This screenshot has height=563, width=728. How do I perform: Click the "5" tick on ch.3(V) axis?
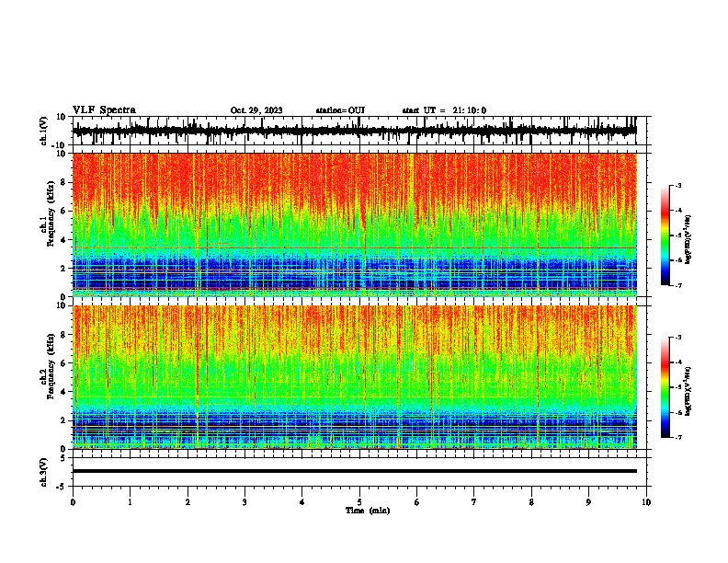pyautogui.click(x=64, y=457)
